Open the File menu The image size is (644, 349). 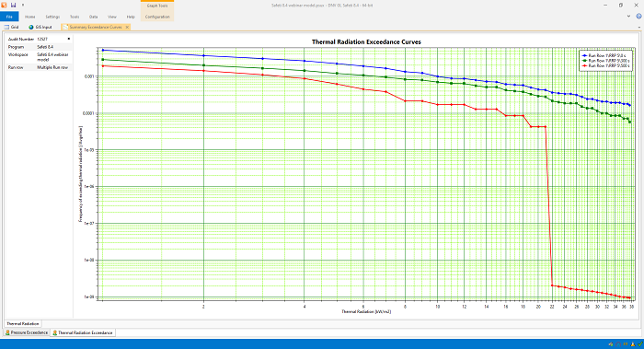coord(9,17)
